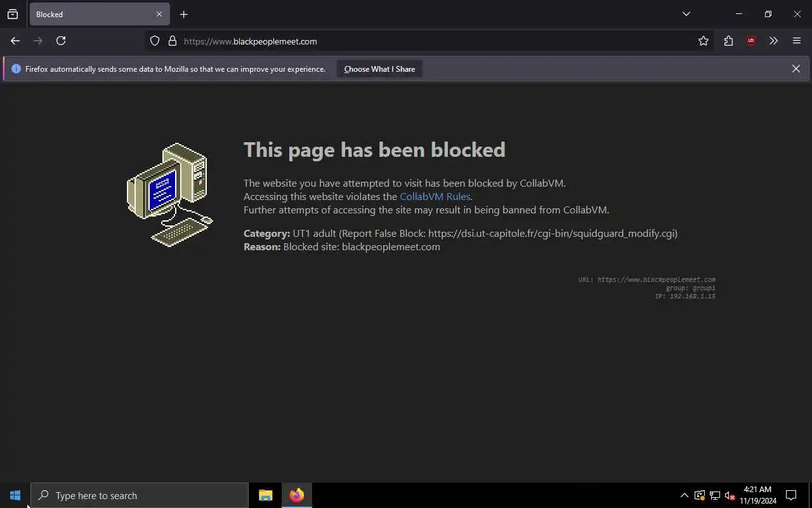Viewport: 812px width, 508px height.
Task: Restore down the Firefox window
Action: [768, 14]
